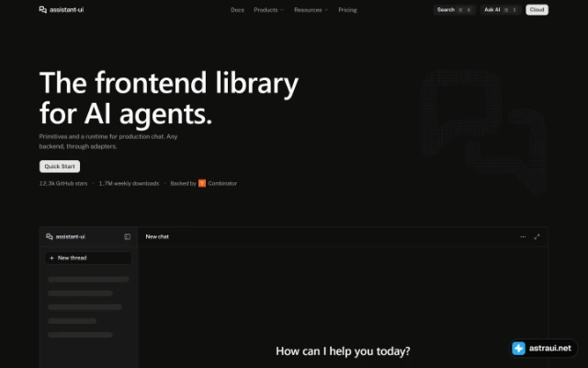Click the Y Combinator orange logo
Viewport: 588px width, 368px height.
tap(202, 183)
